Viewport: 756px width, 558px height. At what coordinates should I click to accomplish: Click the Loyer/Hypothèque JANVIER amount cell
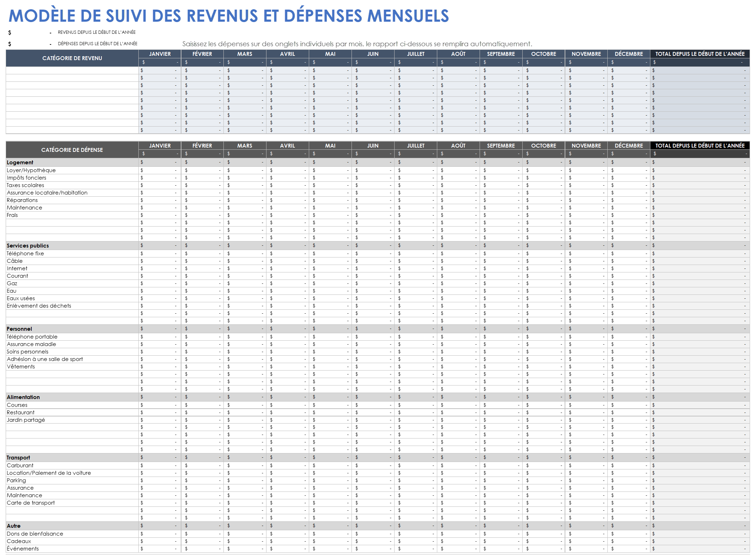click(160, 170)
